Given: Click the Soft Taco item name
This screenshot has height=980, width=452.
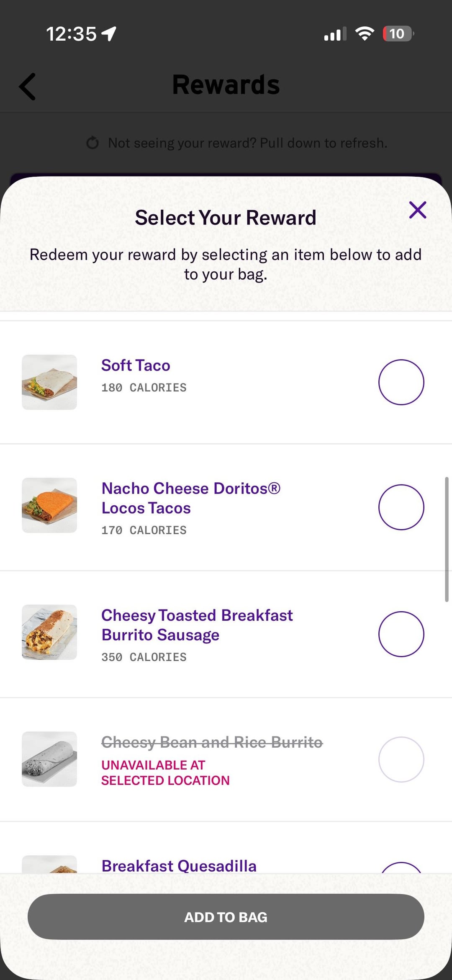Looking at the screenshot, I should point(136,365).
